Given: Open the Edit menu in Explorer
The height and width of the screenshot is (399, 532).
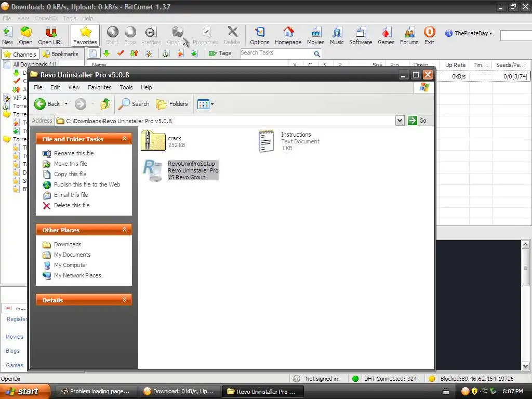Looking at the screenshot, I should (55, 87).
